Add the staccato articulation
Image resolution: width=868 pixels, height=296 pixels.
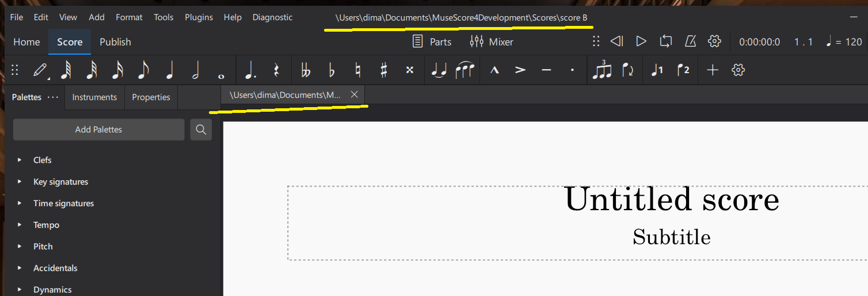coord(572,70)
